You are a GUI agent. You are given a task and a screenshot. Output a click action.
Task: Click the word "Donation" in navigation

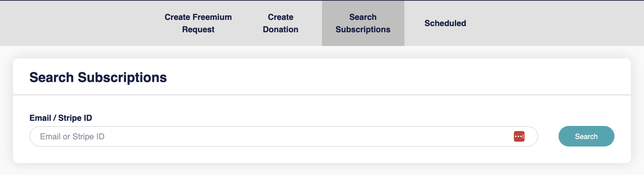pyautogui.click(x=280, y=30)
